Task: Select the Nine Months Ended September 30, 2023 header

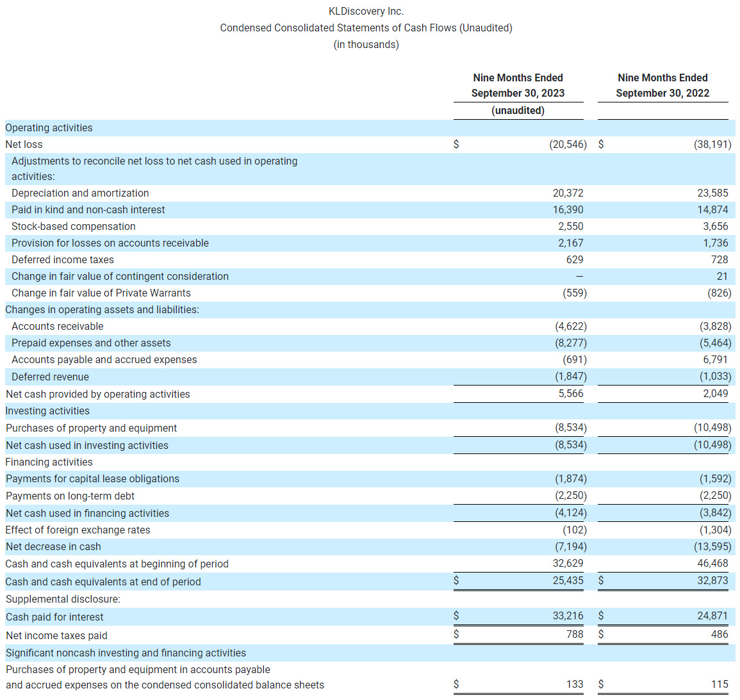Action: pyautogui.click(x=518, y=85)
